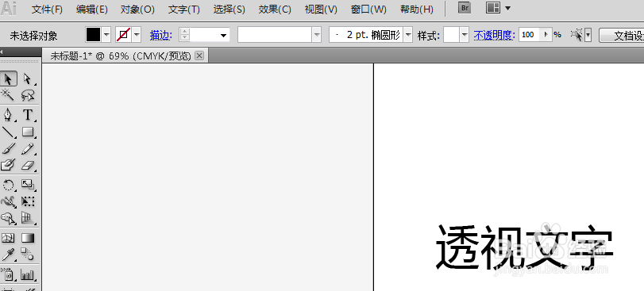Choose the Rectangle tool
The width and height of the screenshot is (644, 291).
click(x=28, y=132)
